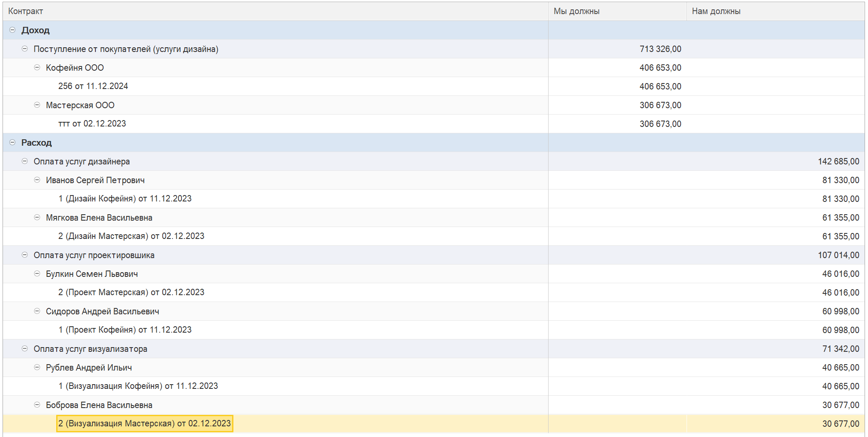Viewport: 868px width, 437px height.
Task: Select contract 2 (Дизайн Мастерская) от 02.12.2023
Action: point(131,236)
